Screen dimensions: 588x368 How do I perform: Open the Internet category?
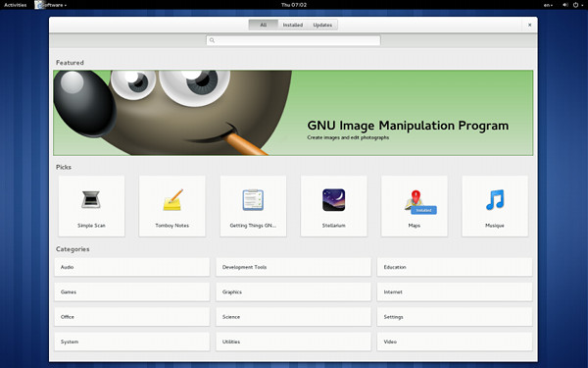[455, 291]
